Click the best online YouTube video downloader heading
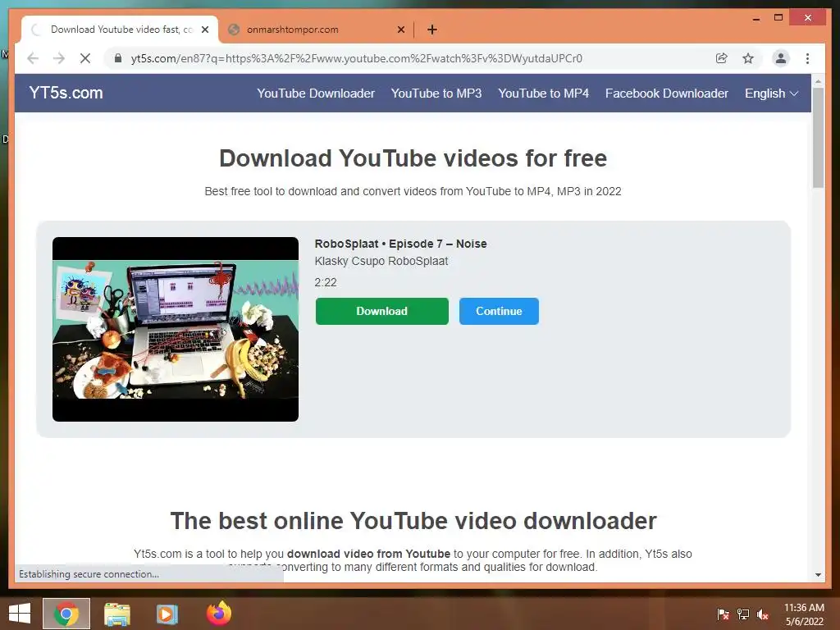This screenshot has width=840, height=630. click(413, 521)
